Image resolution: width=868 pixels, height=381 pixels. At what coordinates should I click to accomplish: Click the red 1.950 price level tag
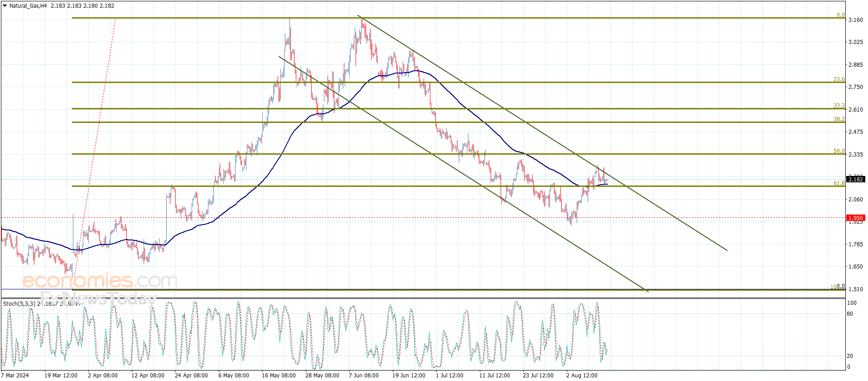pyautogui.click(x=855, y=218)
